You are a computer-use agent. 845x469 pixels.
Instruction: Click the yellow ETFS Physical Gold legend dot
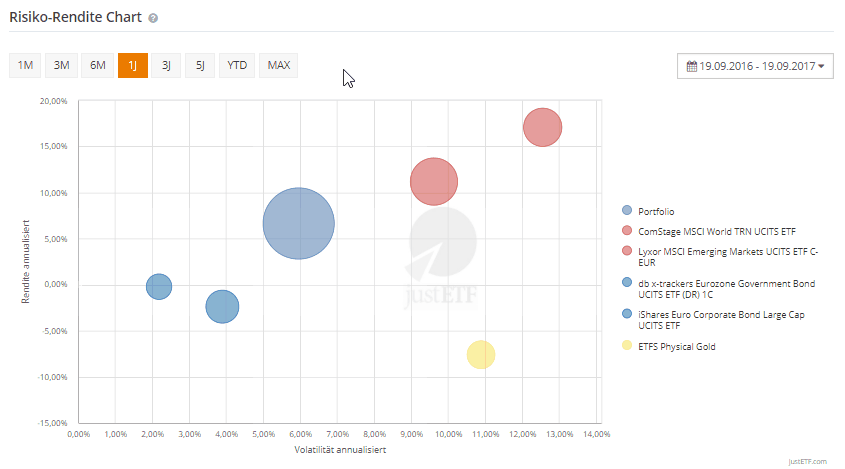(x=627, y=346)
